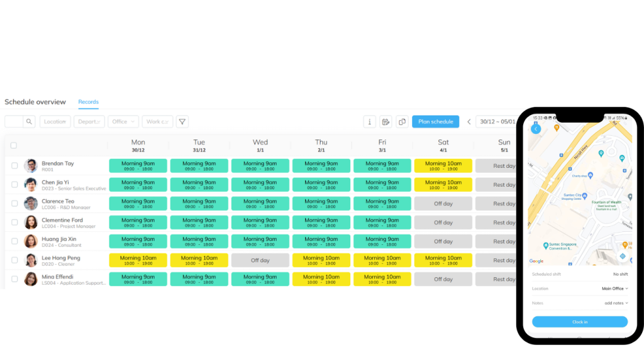The width and height of the screenshot is (644, 362).
Task: Open the Work calendar filter dropdown
Action: point(157,121)
